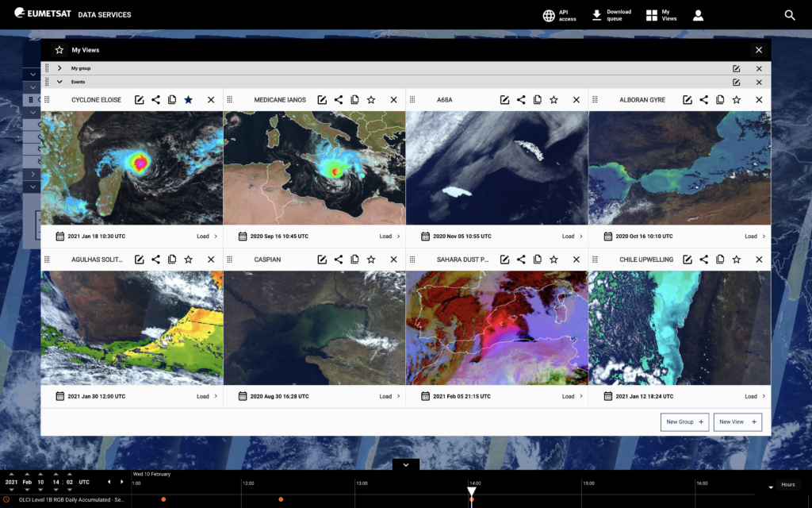Mark Chile Upwelling as favorite
Image resolution: width=812 pixels, height=508 pixels.
point(737,260)
